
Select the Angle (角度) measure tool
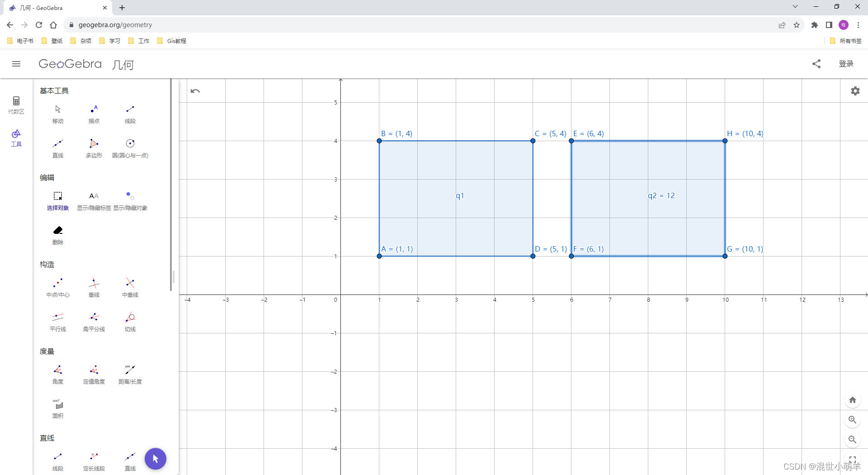(58, 375)
